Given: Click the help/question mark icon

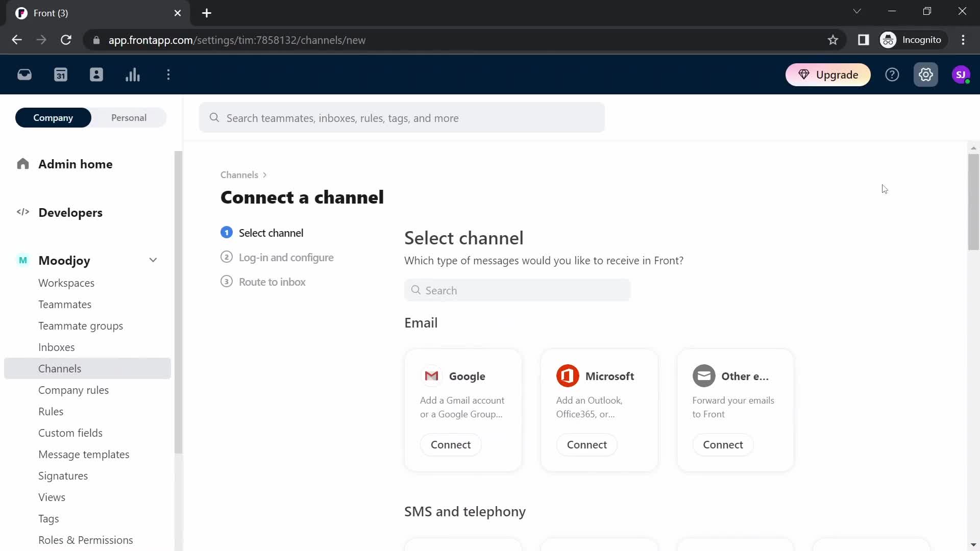Looking at the screenshot, I should 893,74.
